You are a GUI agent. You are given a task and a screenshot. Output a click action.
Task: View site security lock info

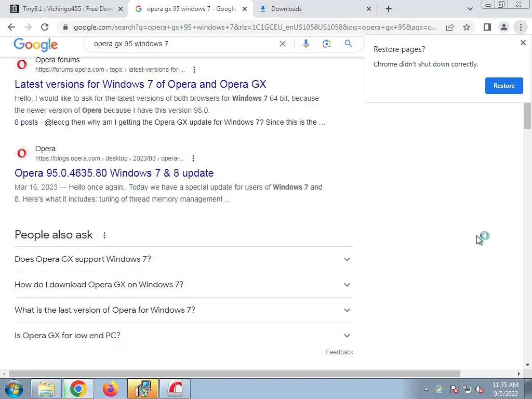point(65,27)
